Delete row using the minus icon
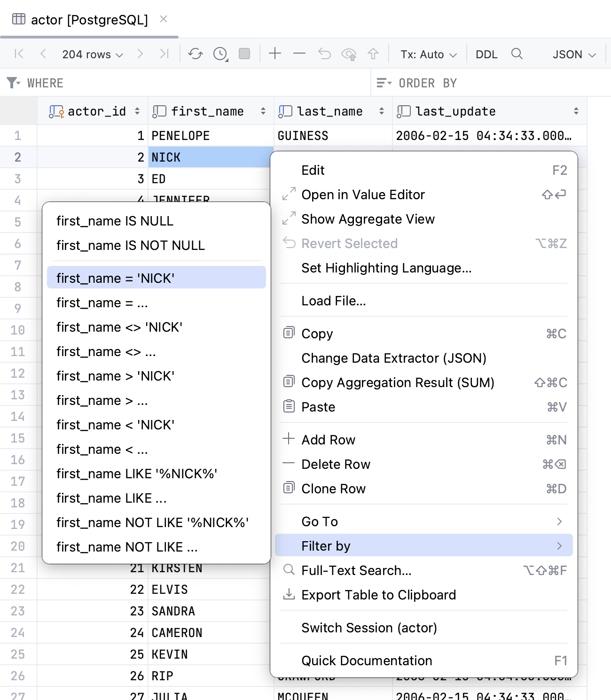The height and width of the screenshot is (700, 611). coord(298,54)
